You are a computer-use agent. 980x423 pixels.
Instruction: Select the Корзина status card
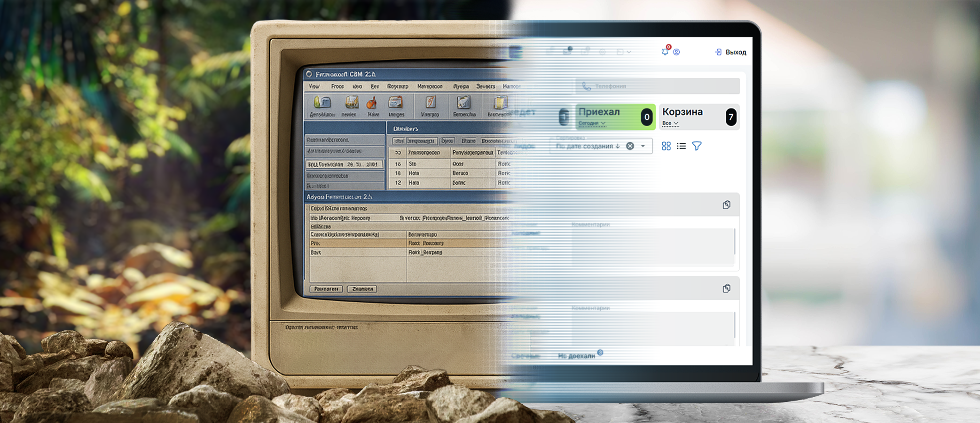[x=699, y=117]
